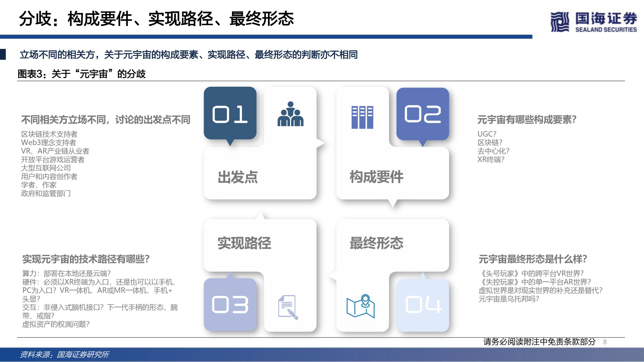Click the source note 资料来源：国海证券研究所
This screenshot has width=644, height=362.
tap(64, 355)
